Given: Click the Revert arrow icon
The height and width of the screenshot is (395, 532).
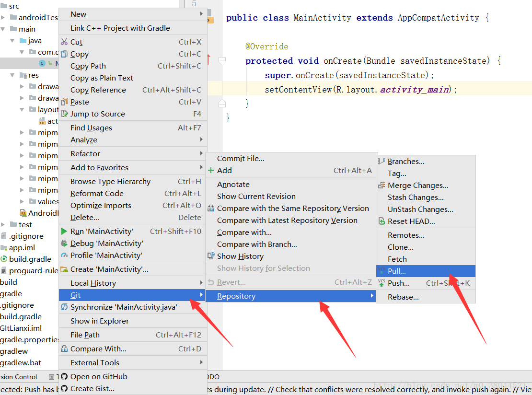Looking at the screenshot, I should pos(211,282).
